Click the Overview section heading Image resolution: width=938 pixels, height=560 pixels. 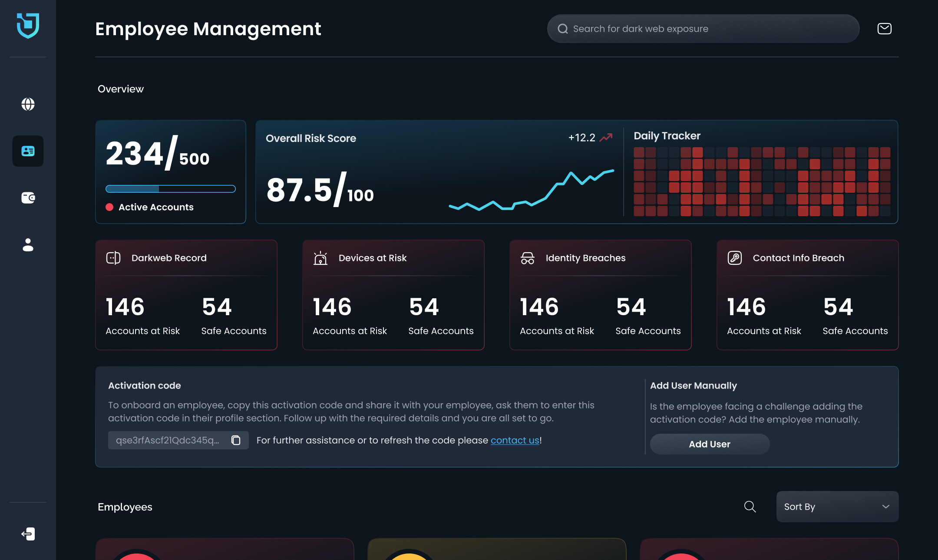[121, 89]
